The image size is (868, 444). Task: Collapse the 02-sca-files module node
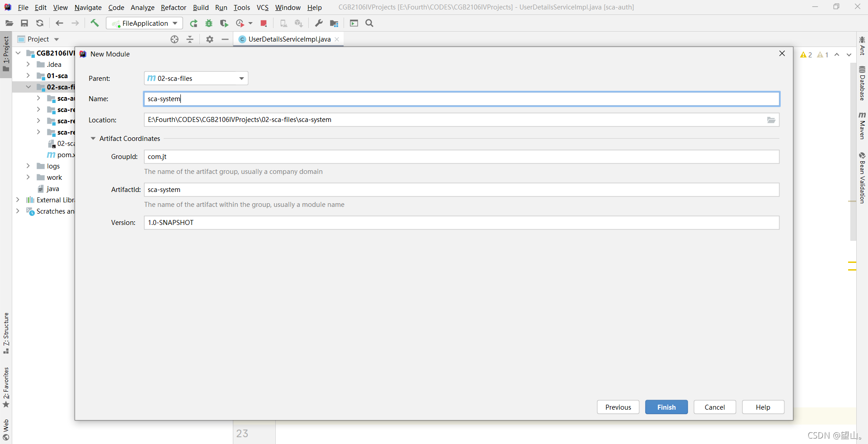(28, 87)
